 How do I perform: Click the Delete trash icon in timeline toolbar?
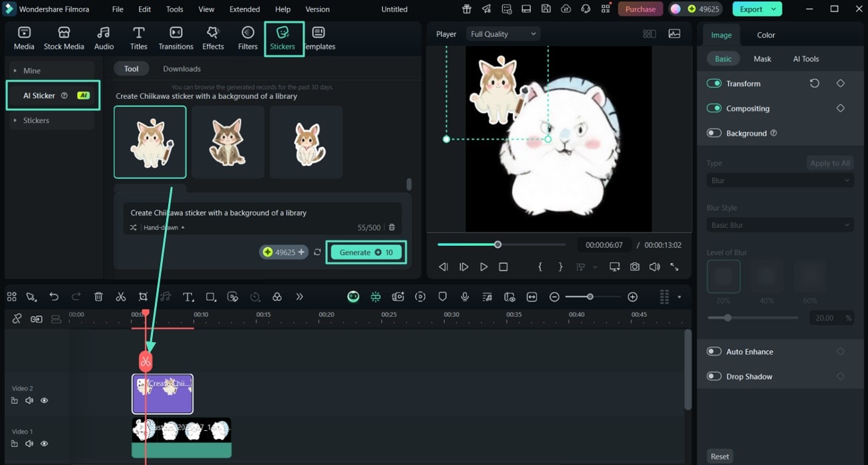tap(99, 297)
